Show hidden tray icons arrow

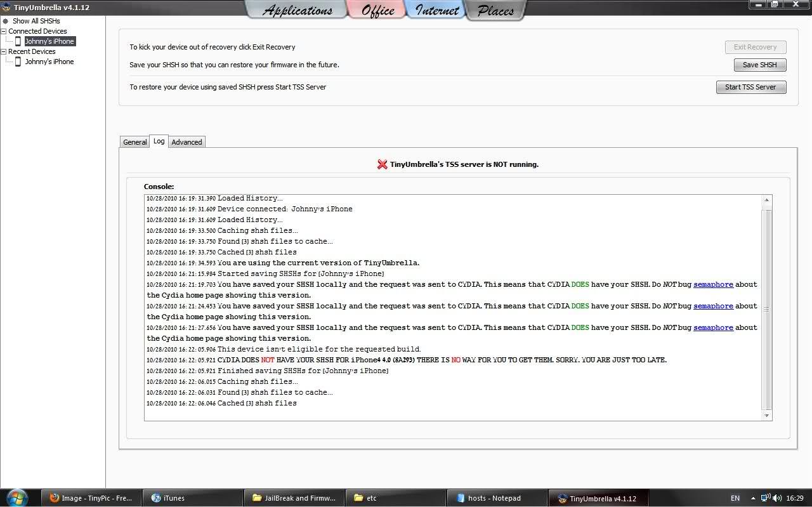(x=753, y=498)
